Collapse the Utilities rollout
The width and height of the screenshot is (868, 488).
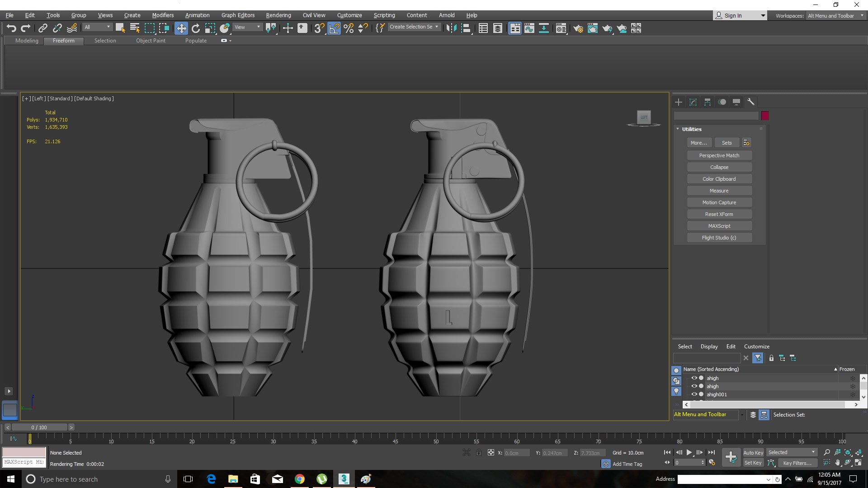click(x=691, y=129)
